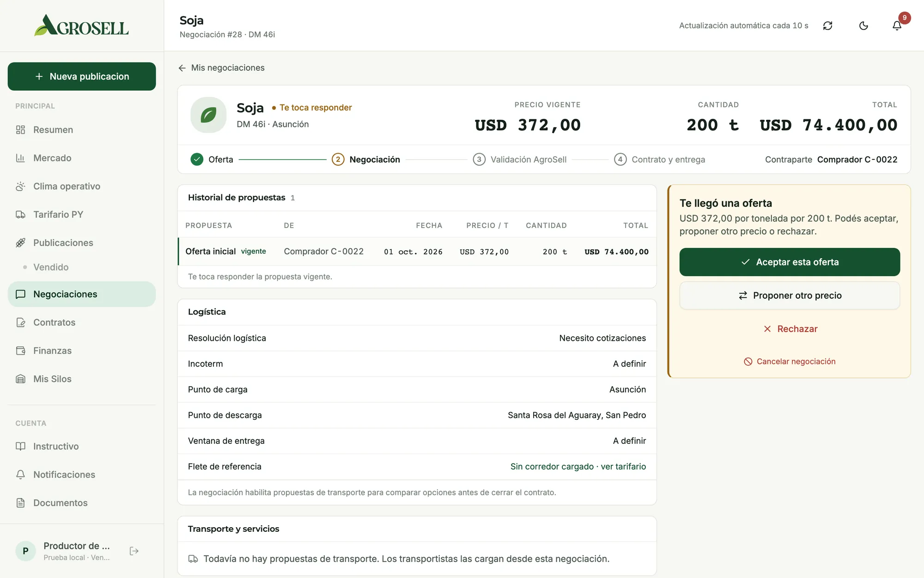The image size is (924, 578).
Task: Click the 'vigente' tag on Oferta inicial
Action: tap(253, 252)
